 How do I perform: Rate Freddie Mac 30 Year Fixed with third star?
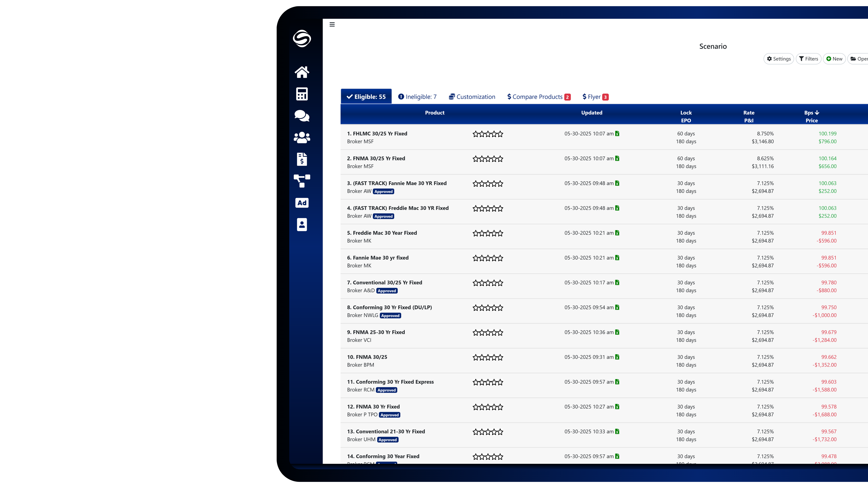(488, 233)
